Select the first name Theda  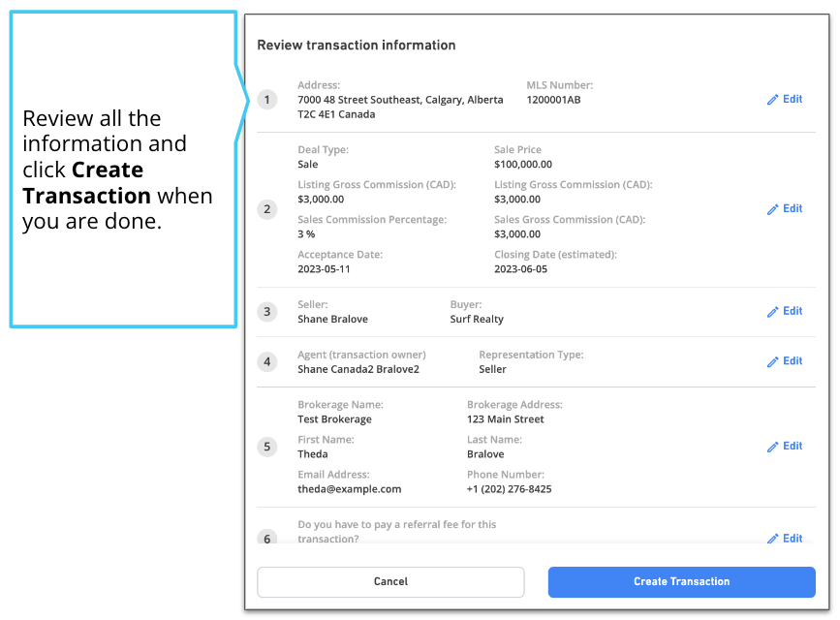pos(313,454)
